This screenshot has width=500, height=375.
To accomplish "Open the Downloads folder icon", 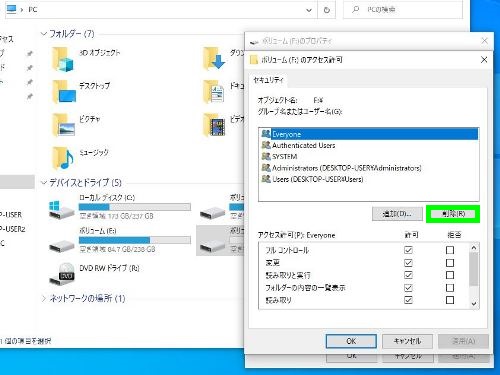I will click(214, 58).
